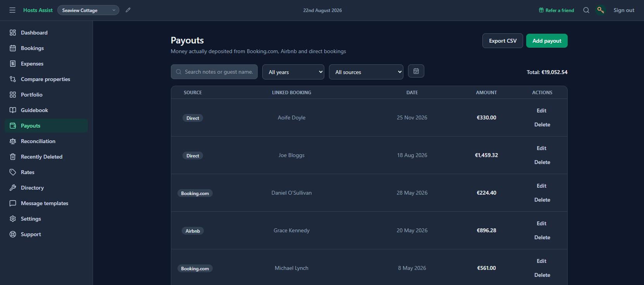Image resolution: width=644 pixels, height=285 pixels.
Task: Click the date 8 May 2026
Action: (x=412, y=268)
